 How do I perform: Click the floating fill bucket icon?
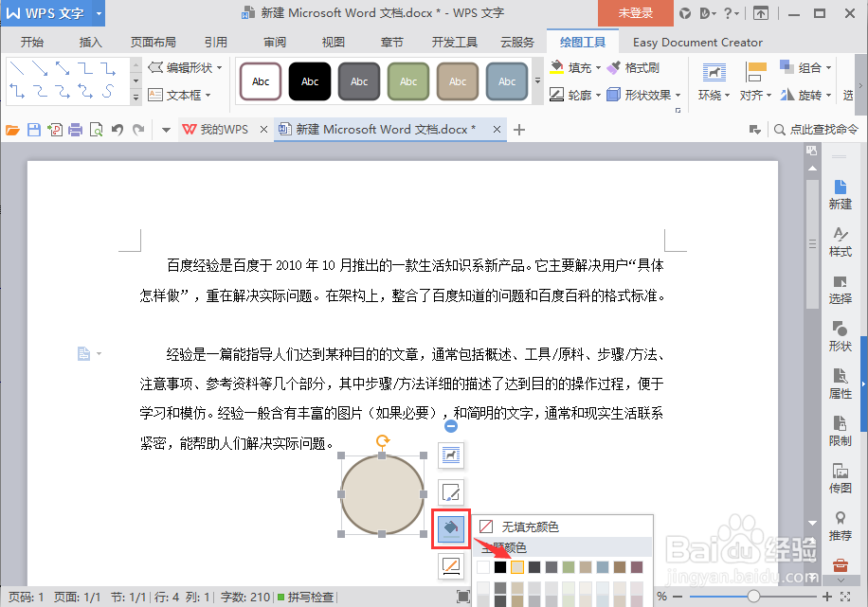click(451, 529)
